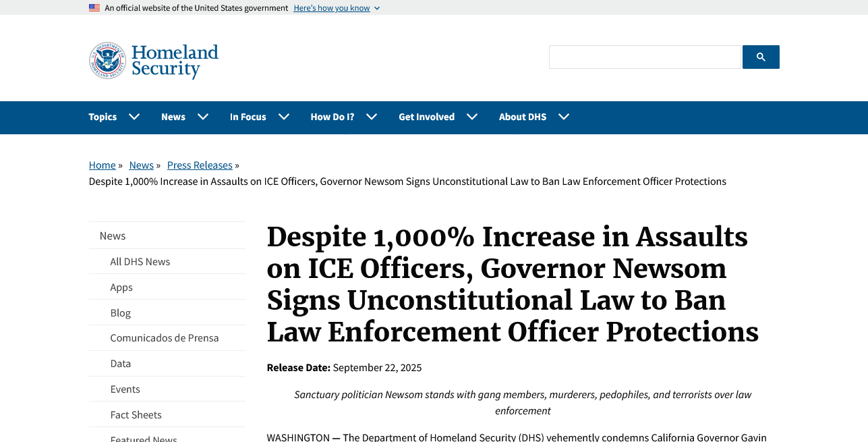The image size is (868, 442).
Task: Open the How Do I? navigation menu
Action: tap(332, 117)
